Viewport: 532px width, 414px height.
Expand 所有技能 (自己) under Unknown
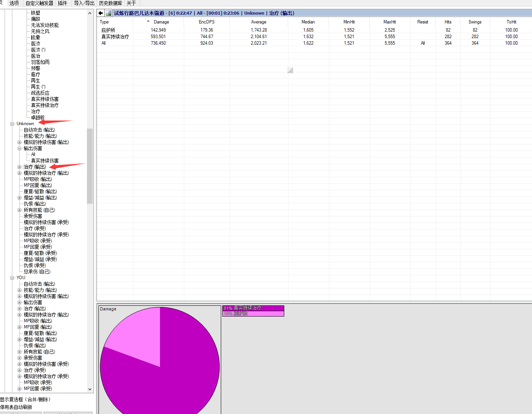click(20, 210)
